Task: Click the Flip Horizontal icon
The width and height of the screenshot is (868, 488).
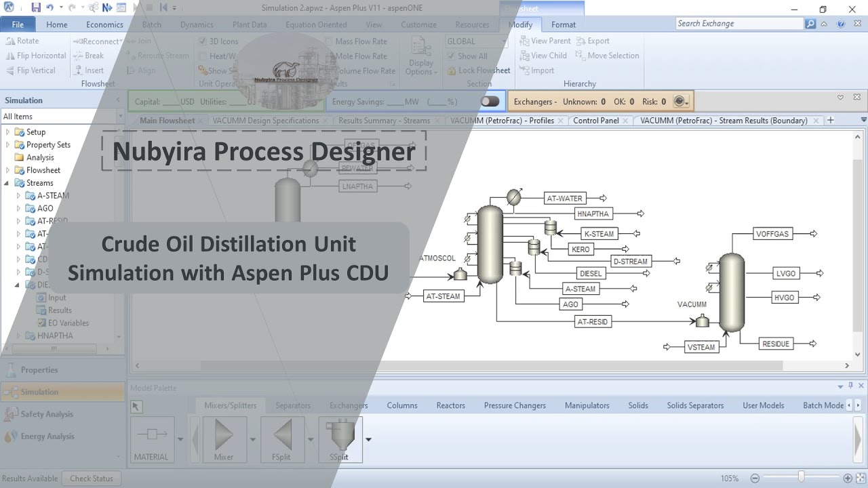Action: (x=10, y=56)
